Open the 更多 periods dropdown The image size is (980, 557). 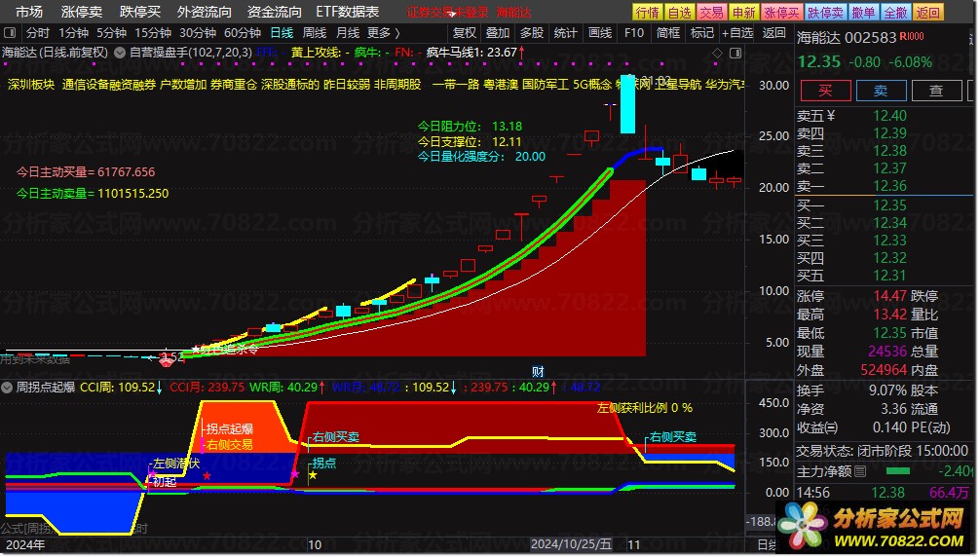[384, 32]
